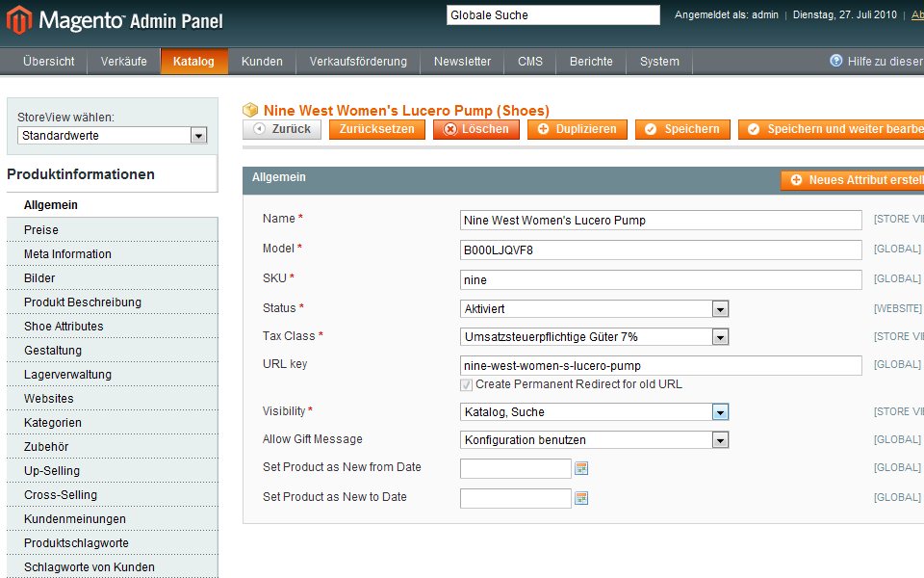Expand the Tax Class dropdown
Screen dimensions: 924x578
(x=594, y=337)
